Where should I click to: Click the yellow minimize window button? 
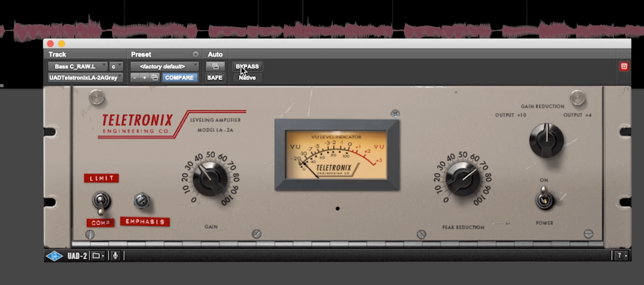point(61,44)
